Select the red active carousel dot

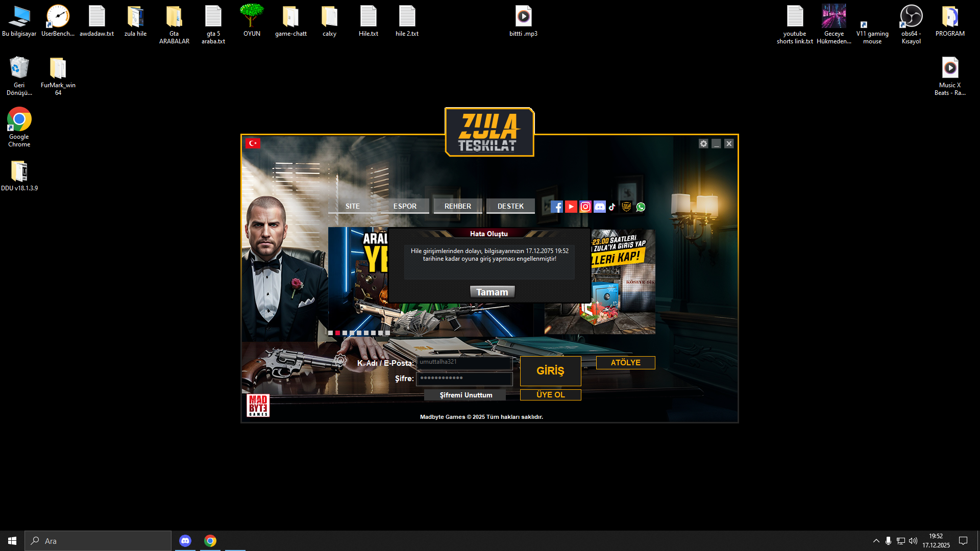coord(337,333)
